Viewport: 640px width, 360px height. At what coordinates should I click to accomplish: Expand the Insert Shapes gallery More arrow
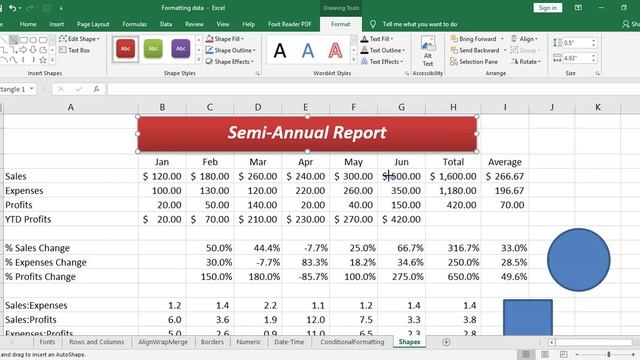tap(52, 60)
